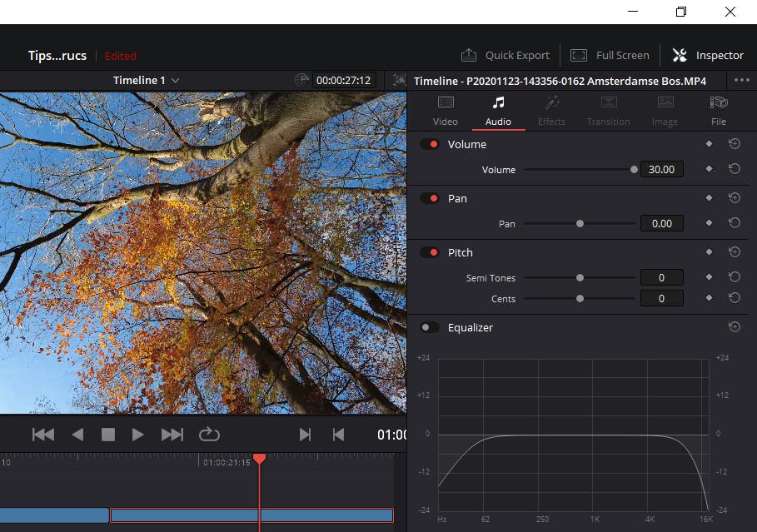Image resolution: width=757 pixels, height=532 pixels.
Task: Open the Timeline 1 dropdown
Action: (x=147, y=81)
